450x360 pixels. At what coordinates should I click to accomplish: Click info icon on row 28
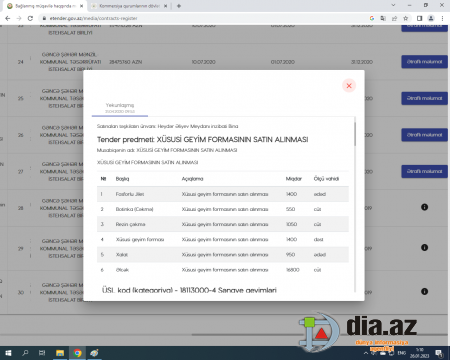click(424, 207)
